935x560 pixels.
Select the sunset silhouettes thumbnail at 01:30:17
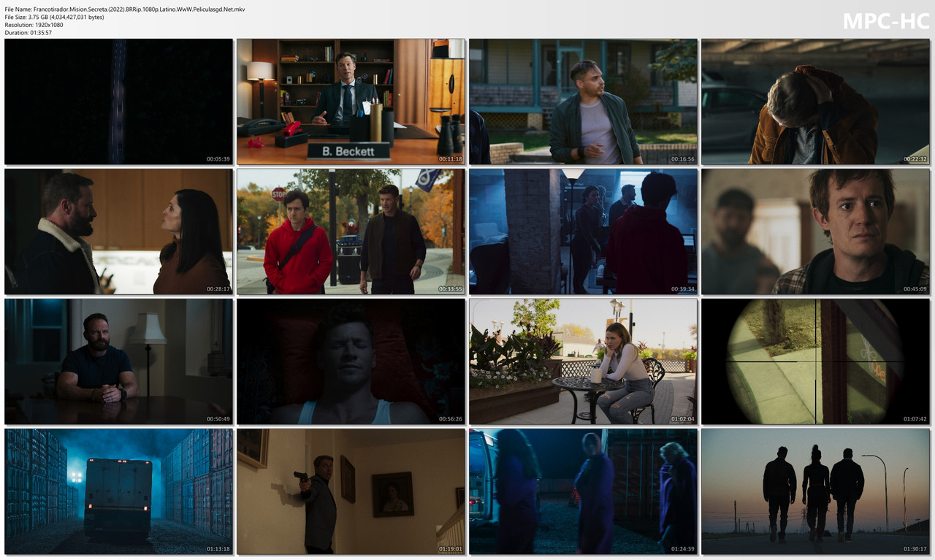click(816, 491)
